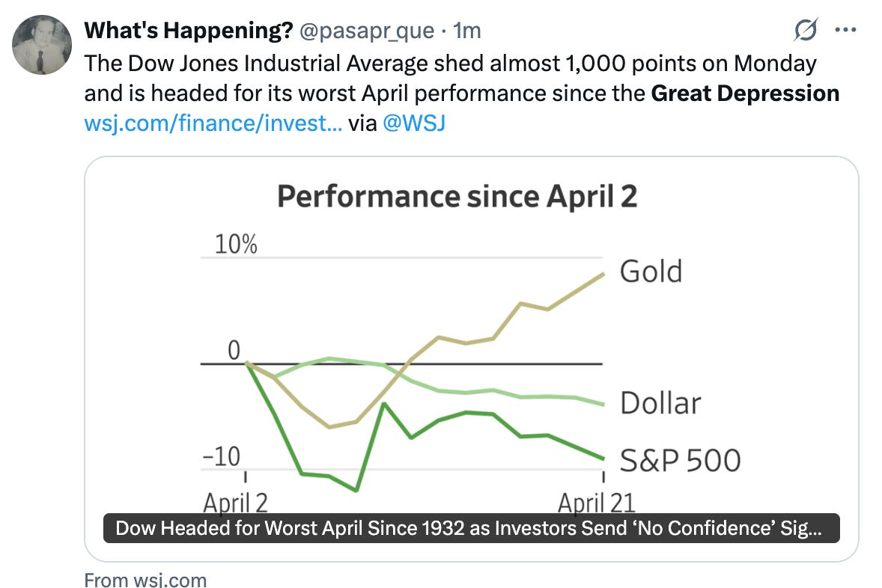Click the Performance since April 2 chart title
The image size is (882, 588).
click(x=457, y=197)
